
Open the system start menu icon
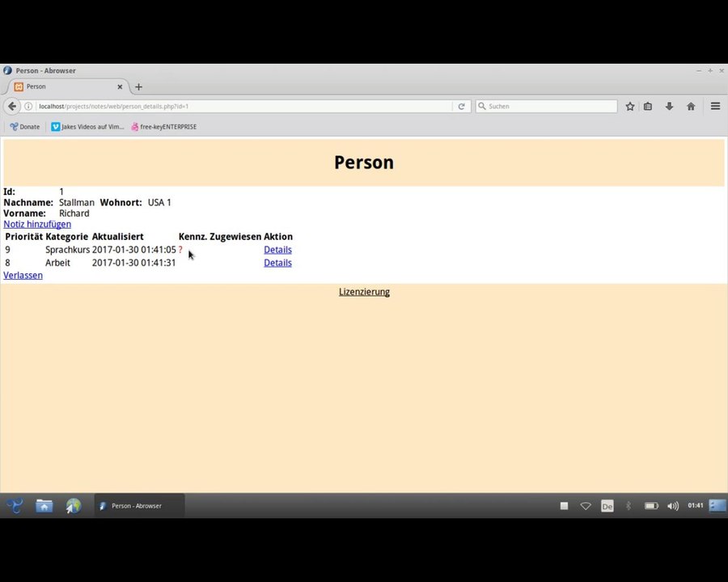(15, 505)
